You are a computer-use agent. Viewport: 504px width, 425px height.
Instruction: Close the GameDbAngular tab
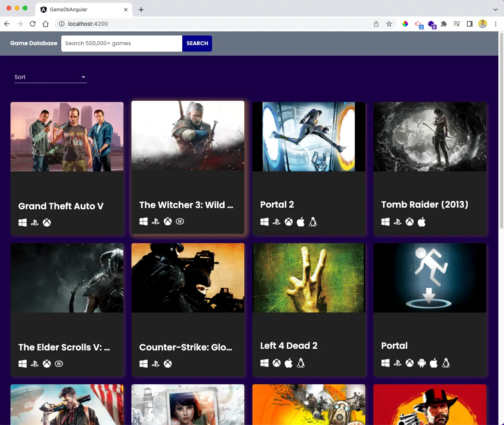coord(126,10)
